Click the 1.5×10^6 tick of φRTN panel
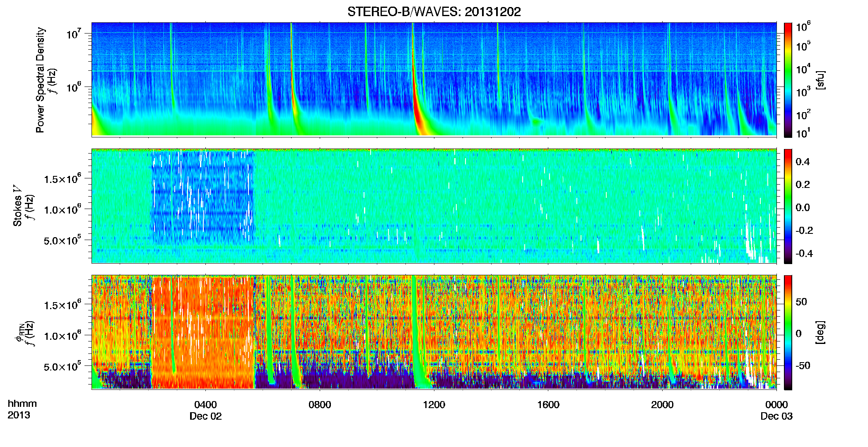The width and height of the screenshot is (868, 447). click(x=62, y=305)
